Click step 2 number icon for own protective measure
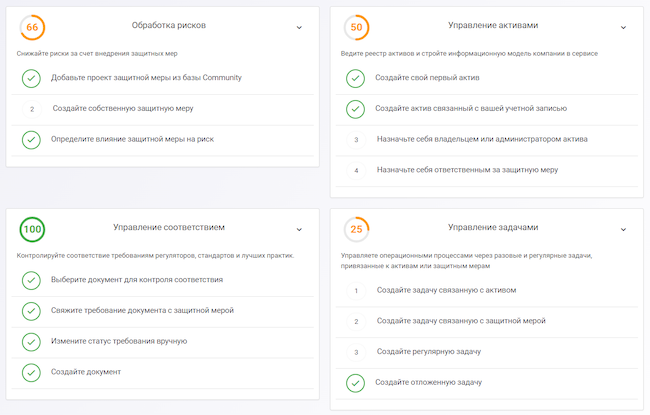The image size is (650, 415). 32,108
